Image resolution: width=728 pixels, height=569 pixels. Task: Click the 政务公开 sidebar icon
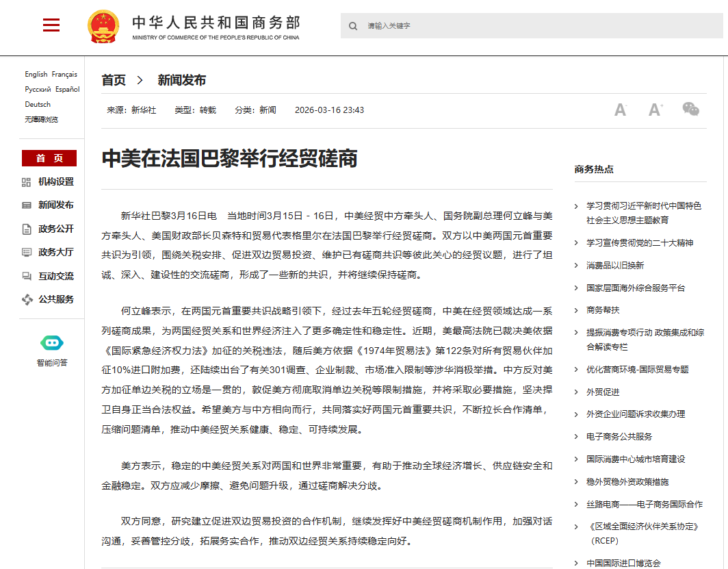coord(25,229)
